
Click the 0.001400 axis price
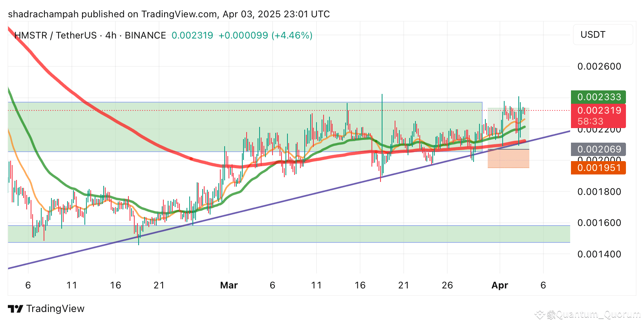pyautogui.click(x=599, y=254)
